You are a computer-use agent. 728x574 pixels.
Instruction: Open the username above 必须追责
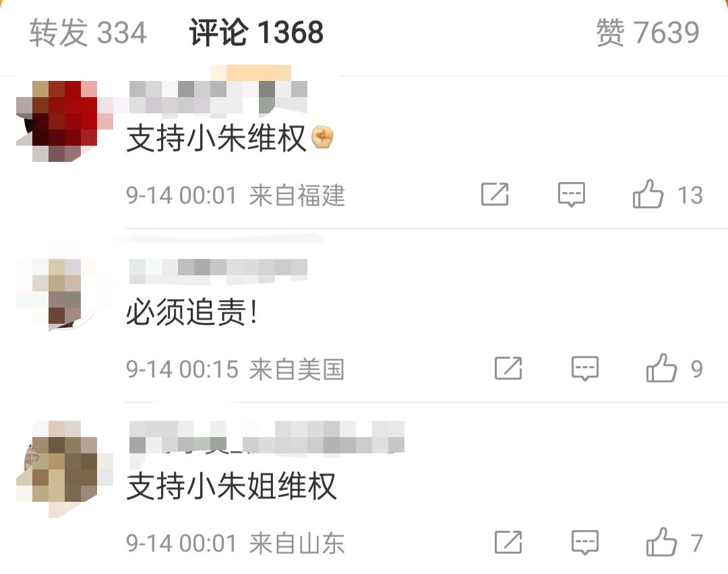218,271
